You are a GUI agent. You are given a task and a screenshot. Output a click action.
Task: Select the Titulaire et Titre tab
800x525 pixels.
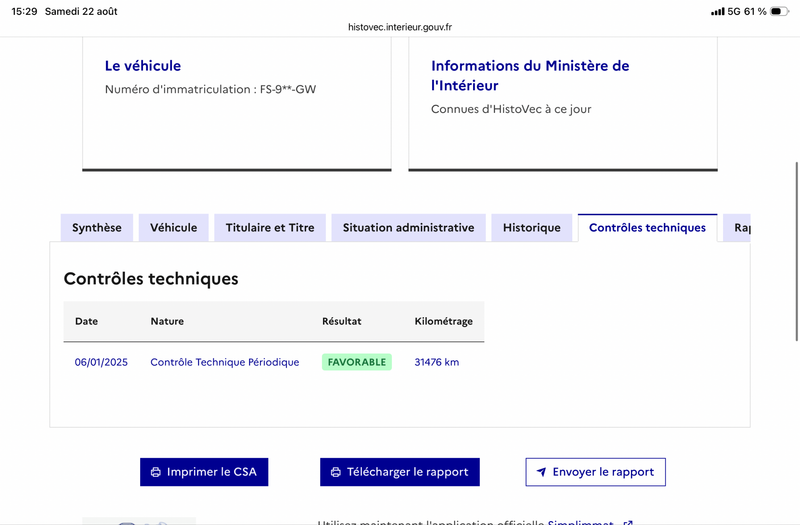pos(270,228)
